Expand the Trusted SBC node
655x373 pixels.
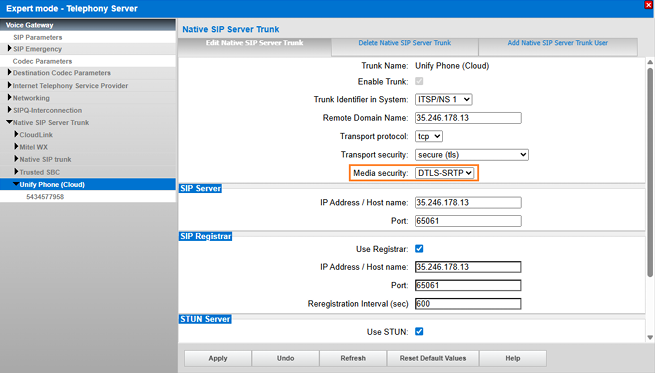coord(16,172)
